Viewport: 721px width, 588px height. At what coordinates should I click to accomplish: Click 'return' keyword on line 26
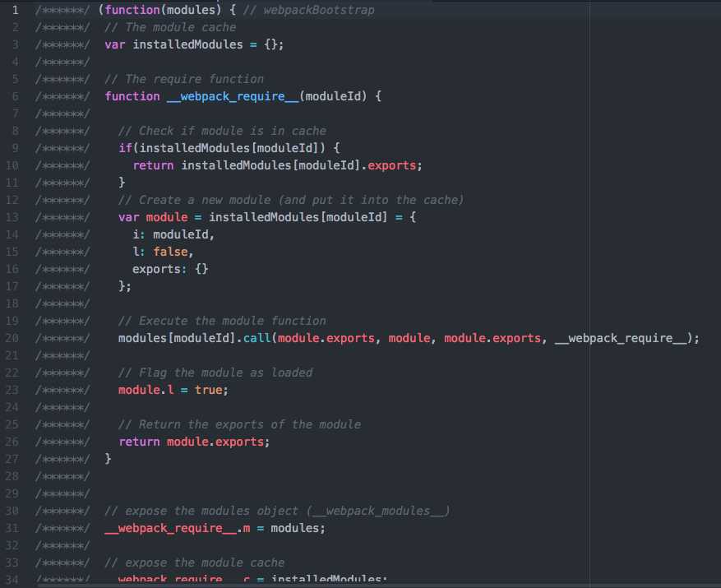tap(139, 442)
